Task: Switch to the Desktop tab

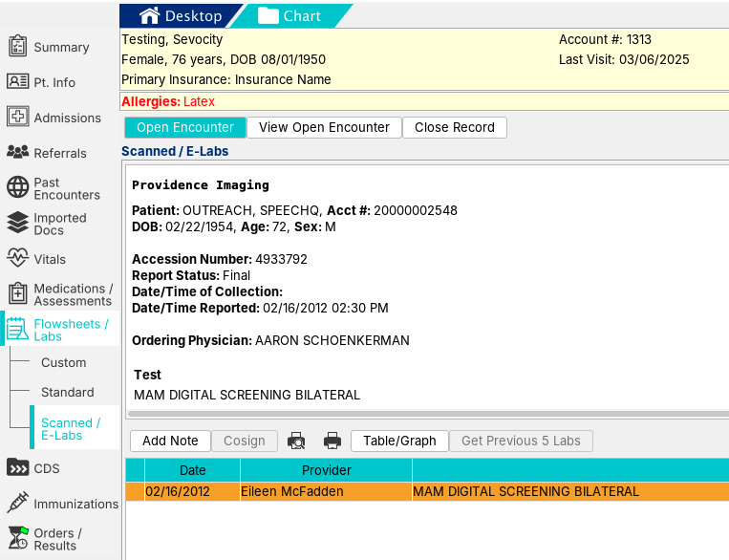Action: [x=181, y=16]
